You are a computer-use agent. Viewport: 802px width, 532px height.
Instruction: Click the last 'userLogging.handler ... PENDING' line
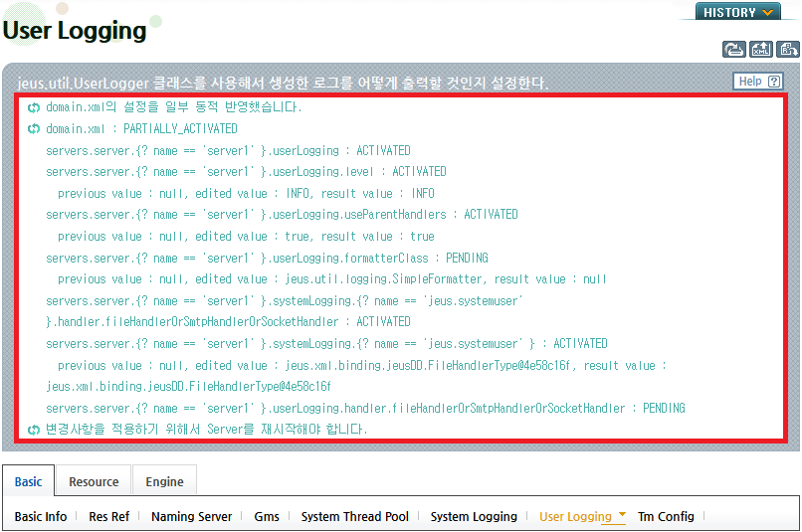pyautogui.click(x=365, y=409)
